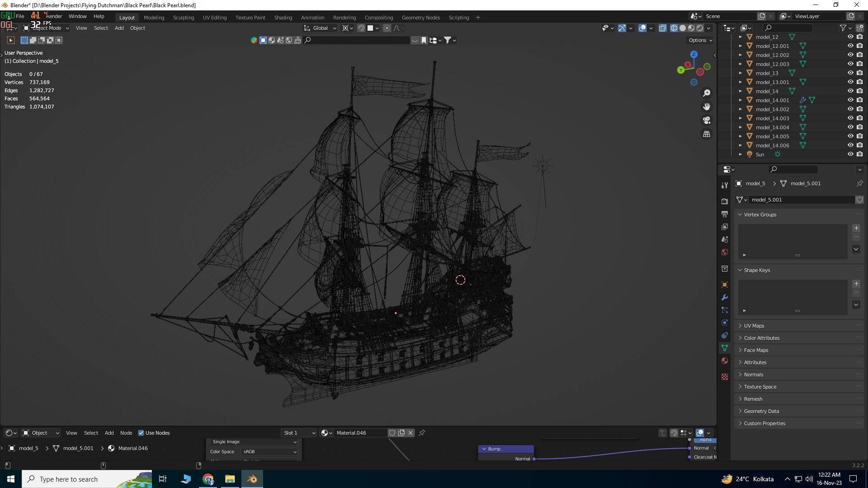Image resolution: width=868 pixels, height=488 pixels.
Task: Uncheck the Use Nodes checkbox
Action: [141, 433]
